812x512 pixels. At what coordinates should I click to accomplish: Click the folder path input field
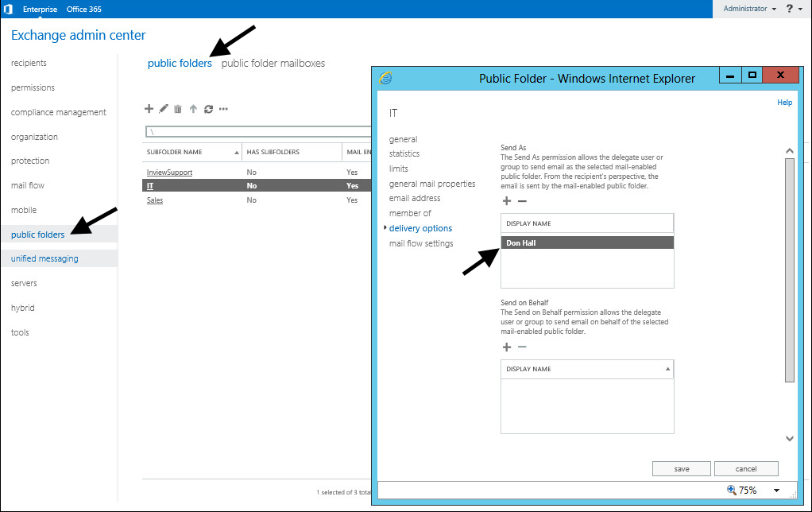pyautogui.click(x=258, y=132)
